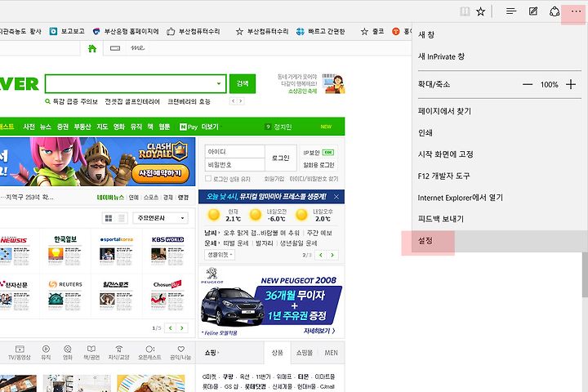Image resolution: width=588 pixels, height=392 pixels.
Task: Show next trending search with right arrow
Action: click(241, 101)
